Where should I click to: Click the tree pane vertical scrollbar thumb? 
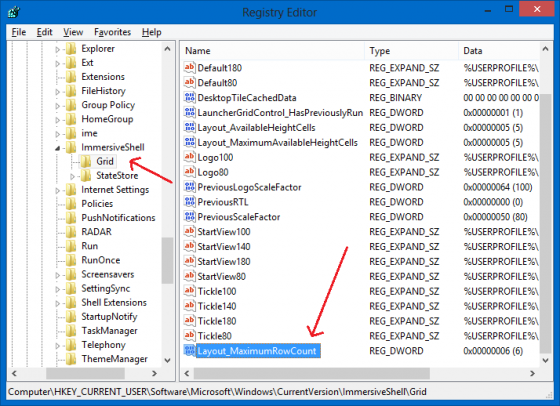tap(167, 261)
